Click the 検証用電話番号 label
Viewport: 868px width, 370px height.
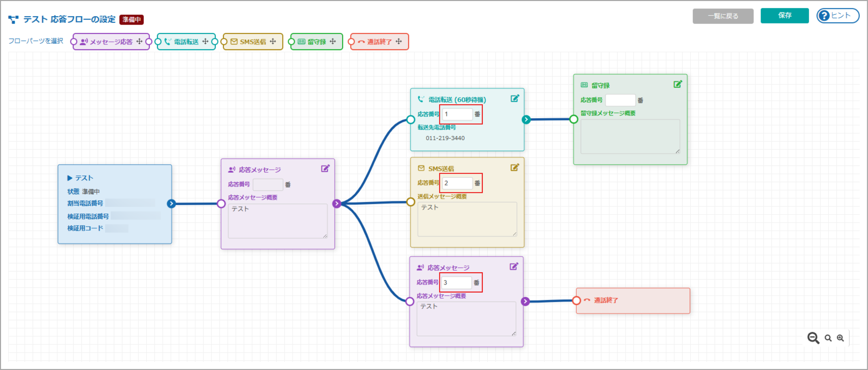tap(88, 216)
